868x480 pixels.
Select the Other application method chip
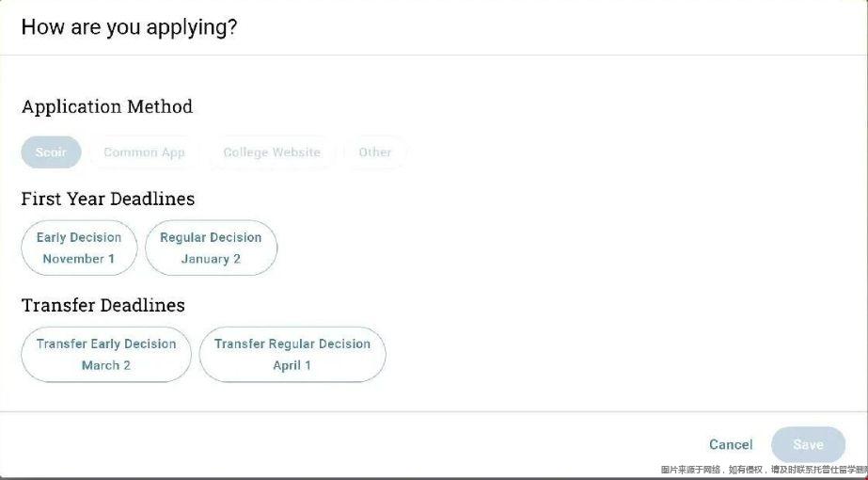pyautogui.click(x=374, y=152)
